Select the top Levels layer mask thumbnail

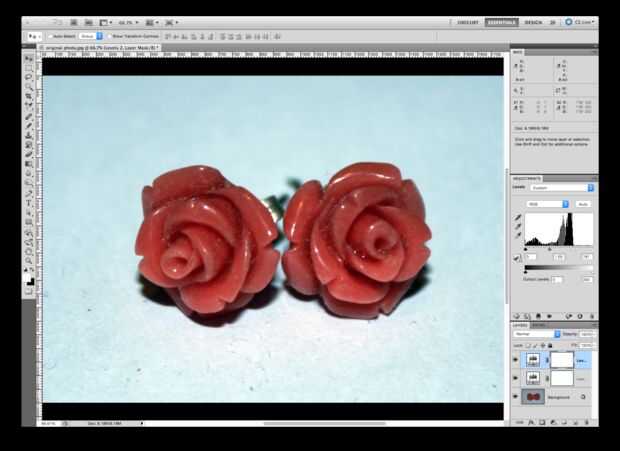(x=562, y=360)
